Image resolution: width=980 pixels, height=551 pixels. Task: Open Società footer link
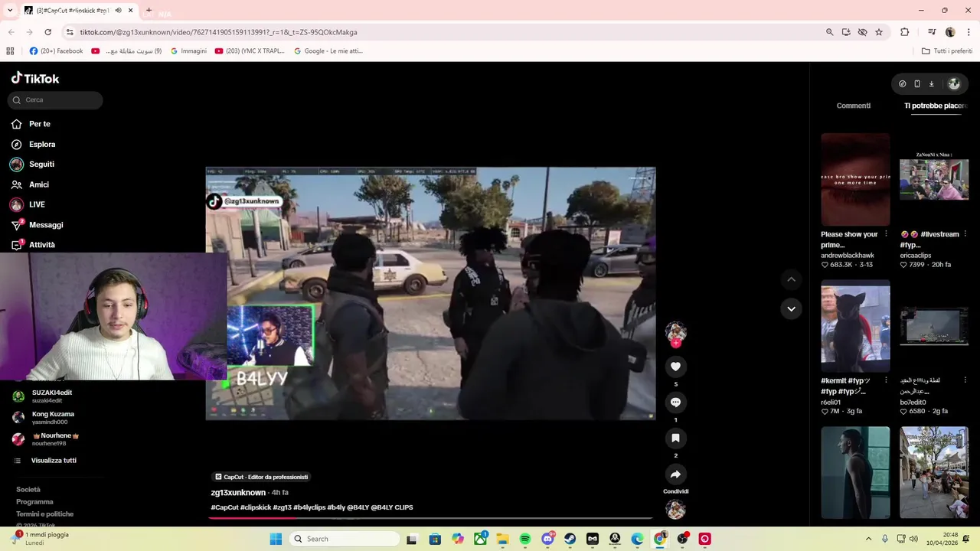(x=28, y=490)
